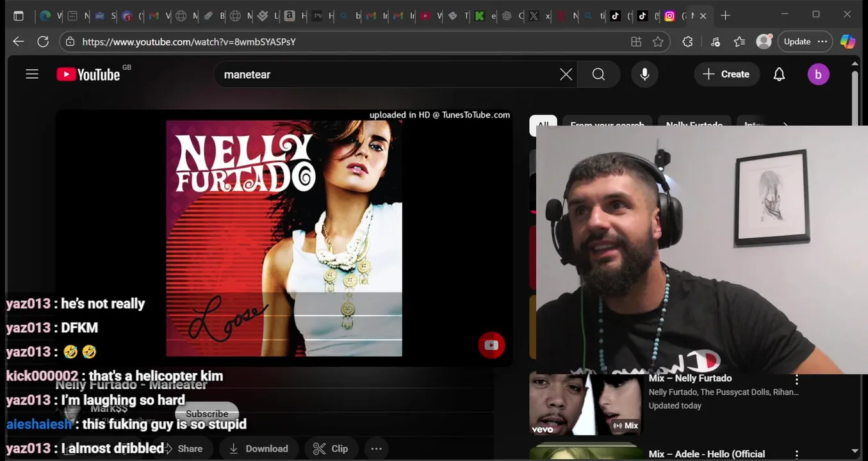
Task: Open the favorites list icon
Action: (740, 42)
